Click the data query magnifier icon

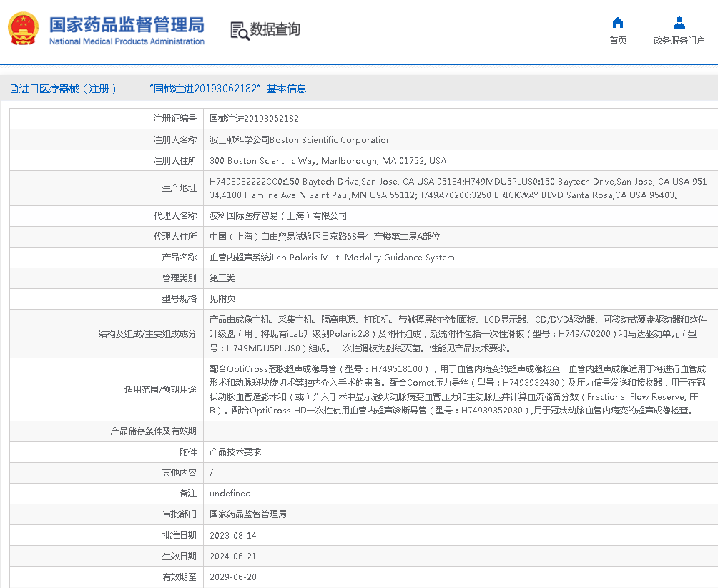coord(239,30)
